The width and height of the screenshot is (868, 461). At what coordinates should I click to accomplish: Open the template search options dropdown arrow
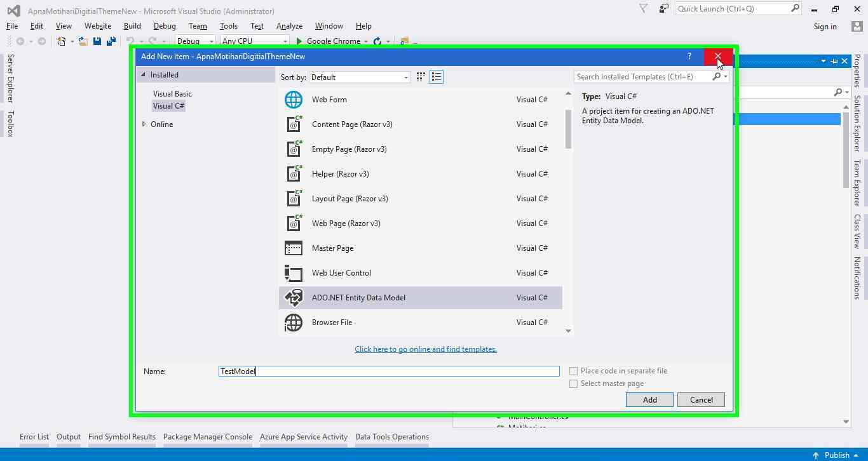click(x=726, y=77)
